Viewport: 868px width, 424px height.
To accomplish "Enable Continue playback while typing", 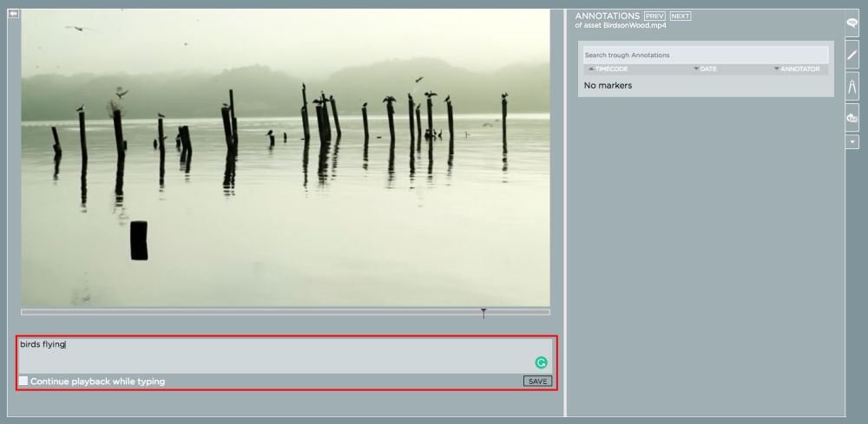I will click(23, 382).
